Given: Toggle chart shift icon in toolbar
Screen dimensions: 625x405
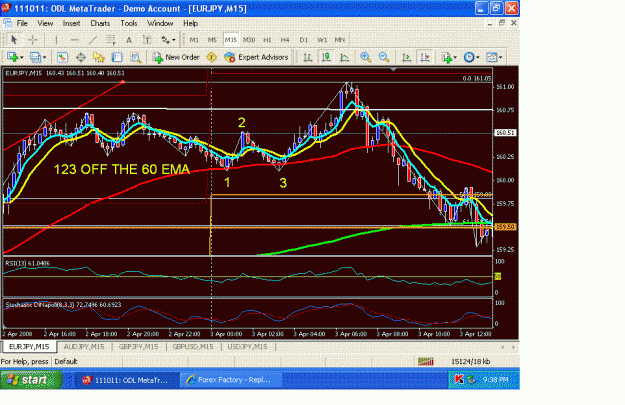Looking at the screenshot, I should tap(425, 57).
